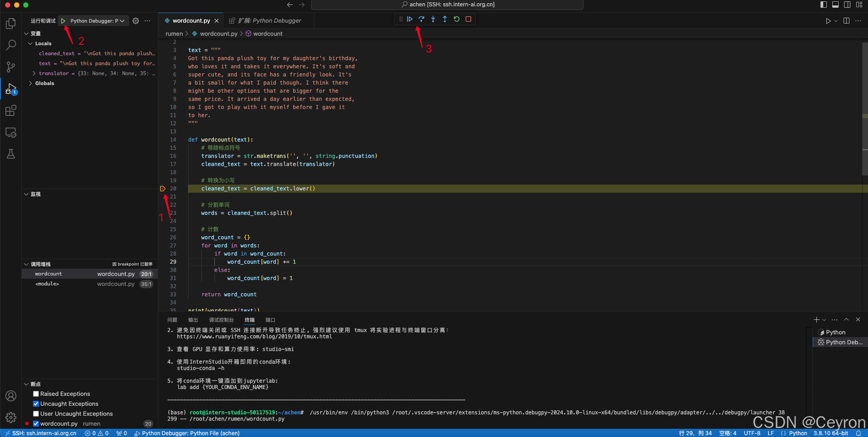Click the Step Over debug icon
868x437 pixels.
pyautogui.click(x=421, y=19)
